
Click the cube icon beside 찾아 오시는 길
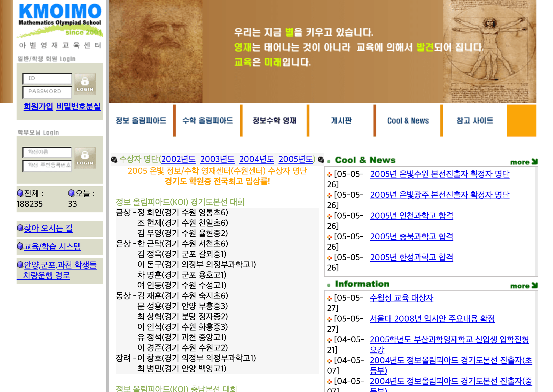(x=20, y=228)
